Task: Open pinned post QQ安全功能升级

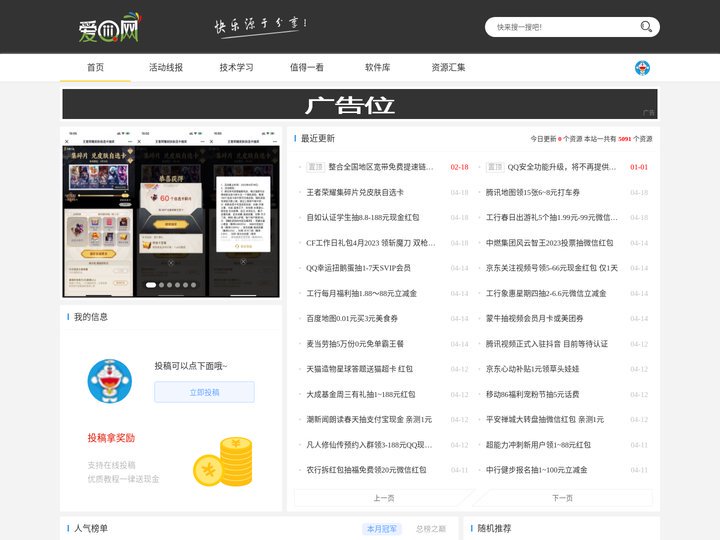Action: [x=562, y=167]
